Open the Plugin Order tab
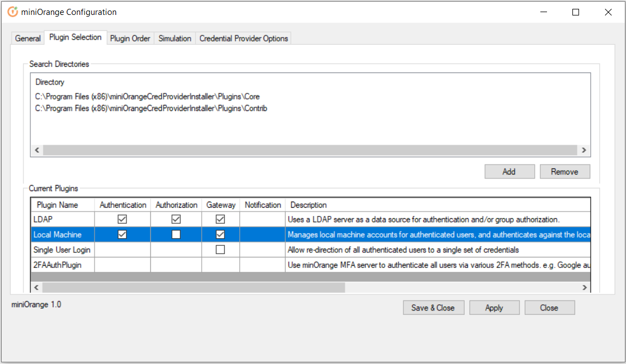The height and width of the screenshot is (364, 626). point(130,38)
